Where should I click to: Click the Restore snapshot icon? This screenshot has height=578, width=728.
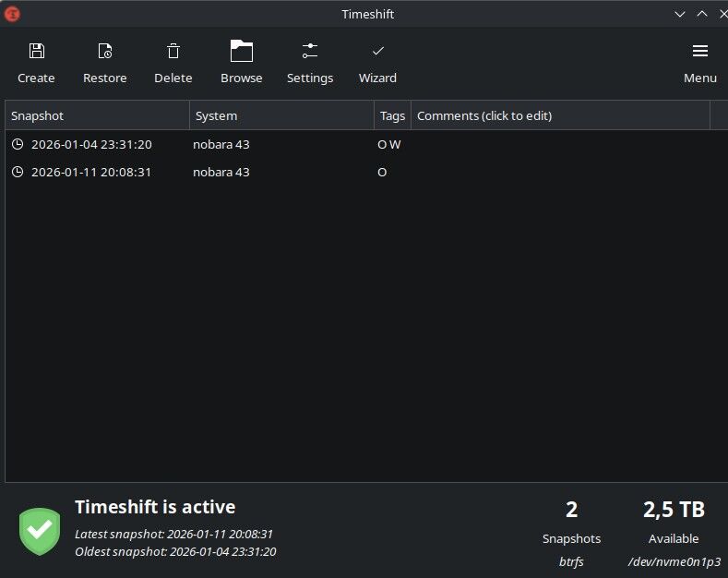[105, 51]
